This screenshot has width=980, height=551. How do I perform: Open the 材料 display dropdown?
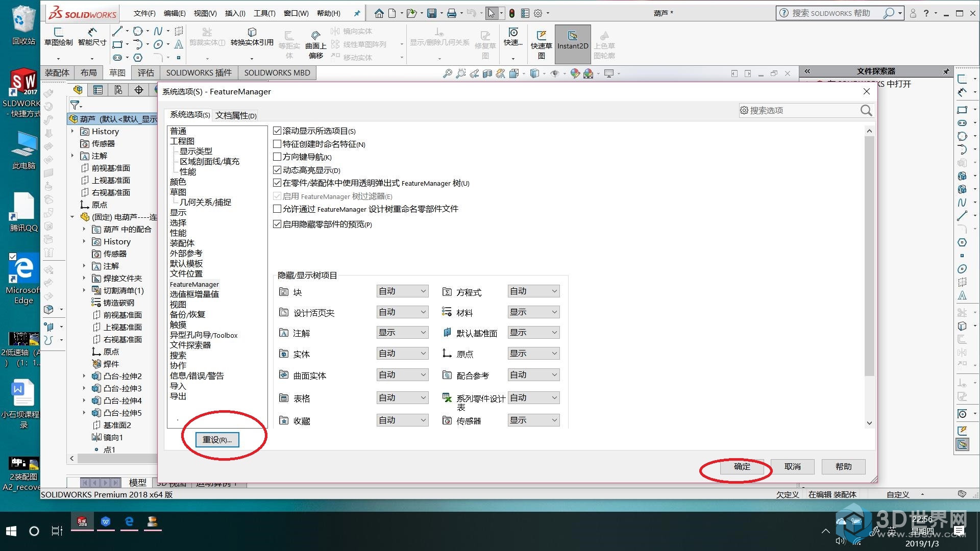click(x=532, y=312)
